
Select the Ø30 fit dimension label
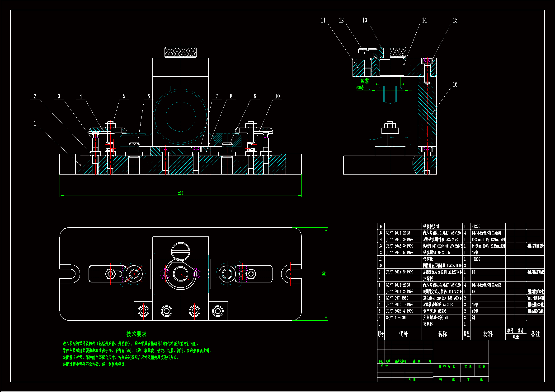tap(360, 88)
